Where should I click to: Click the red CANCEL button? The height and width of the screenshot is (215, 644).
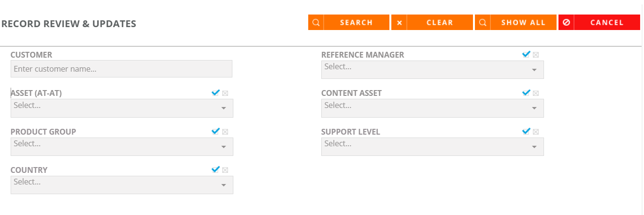pyautogui.click(x=599, y=22)
